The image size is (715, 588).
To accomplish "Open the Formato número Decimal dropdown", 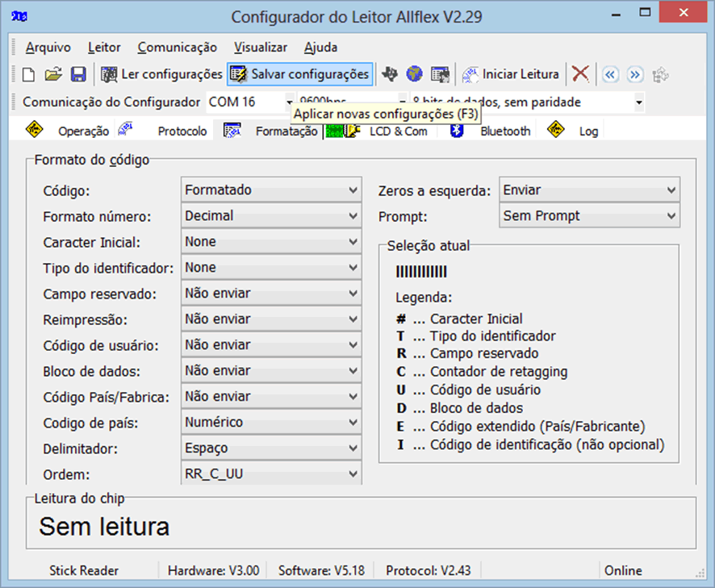I will click(x=271, y=216).
